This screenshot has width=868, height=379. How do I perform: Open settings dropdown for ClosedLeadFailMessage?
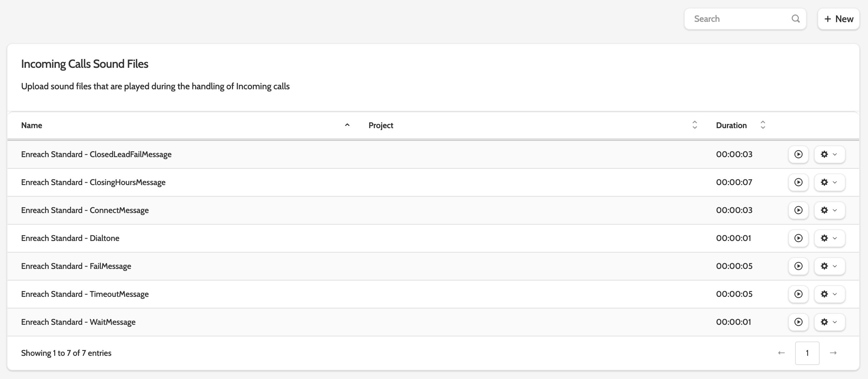(829, 154)
